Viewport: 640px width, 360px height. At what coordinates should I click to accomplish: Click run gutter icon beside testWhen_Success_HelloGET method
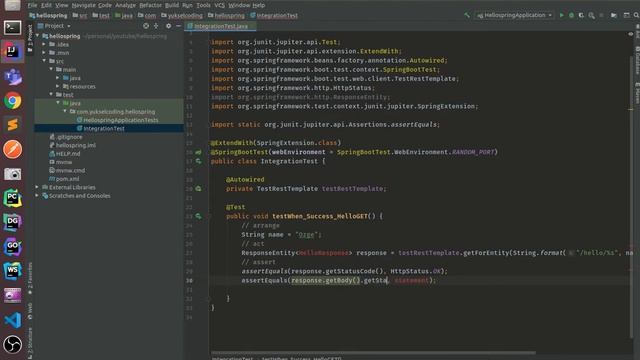[x=198, y=216]
